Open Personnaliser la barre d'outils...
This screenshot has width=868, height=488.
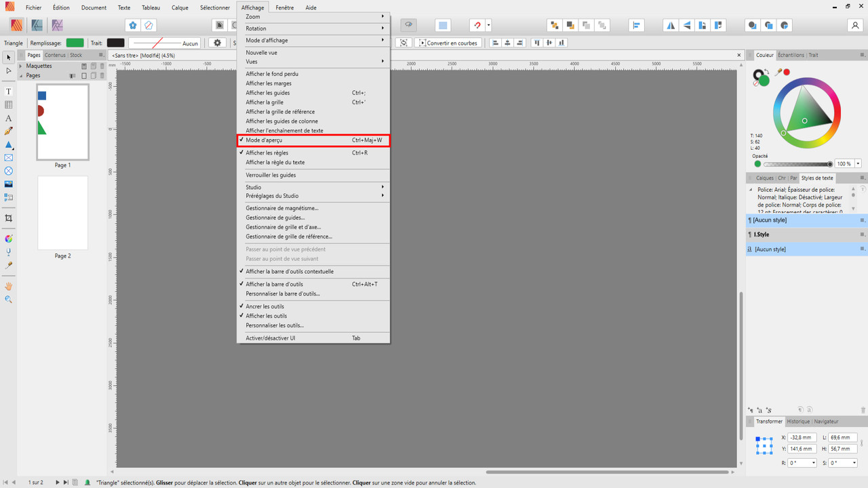pos(313,294)
